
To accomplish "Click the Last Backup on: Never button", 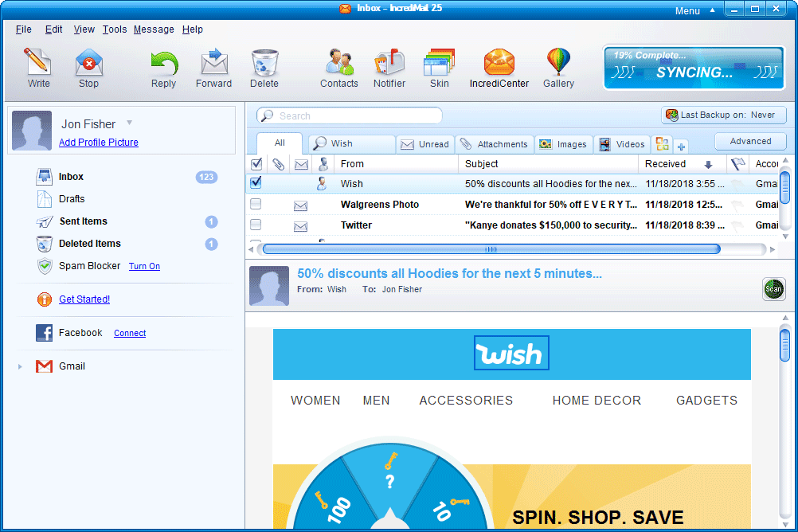I will click(724, 115).
